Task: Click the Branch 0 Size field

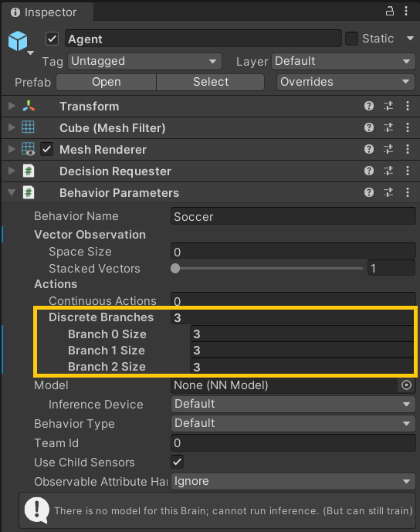Action: pos(302,334)
